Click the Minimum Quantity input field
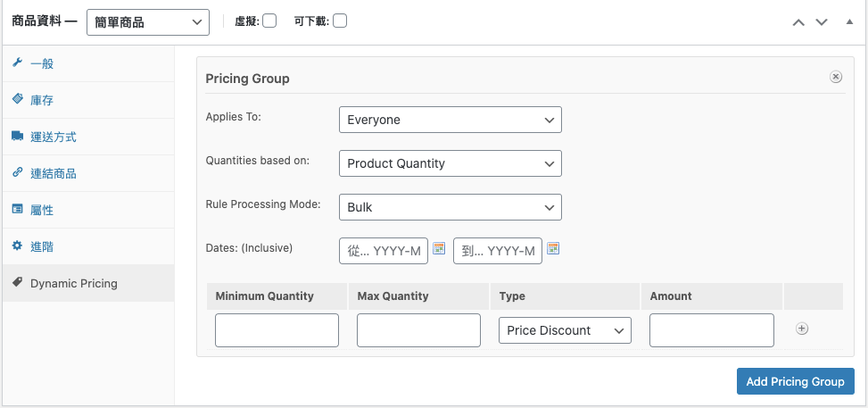 point(277,330)
